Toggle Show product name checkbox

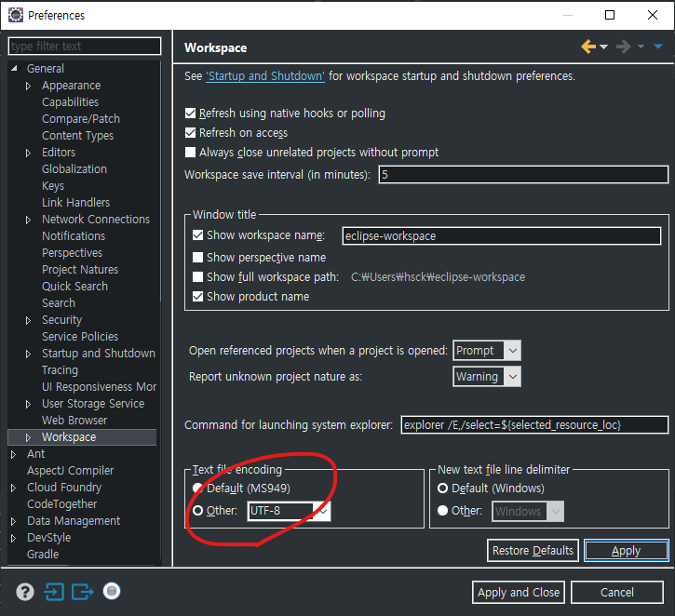[x=197, y=297]
